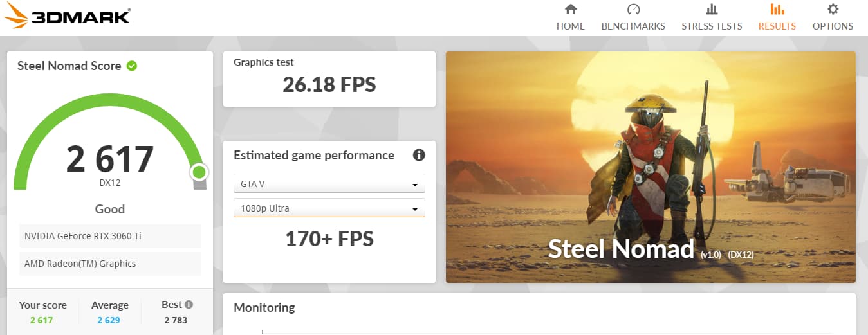Screen dimensions: 868x335
Task: Select the Results tab
Action: 777,17
